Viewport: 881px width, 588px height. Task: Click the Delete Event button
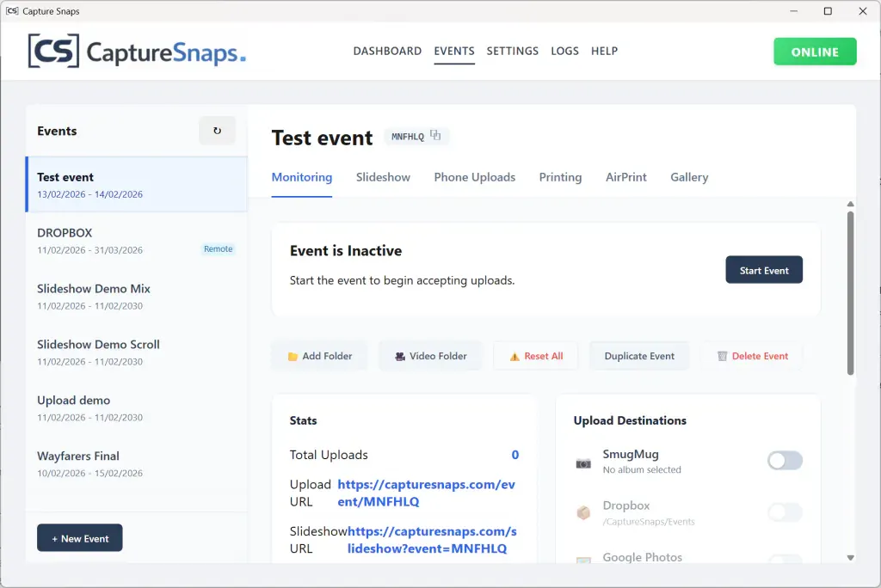pos(752,356)
